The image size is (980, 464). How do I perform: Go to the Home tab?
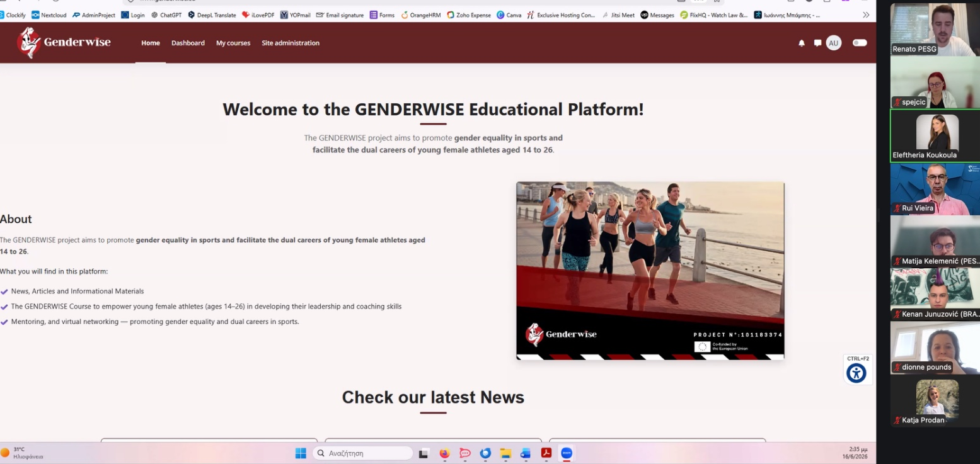tap(151, 43)
